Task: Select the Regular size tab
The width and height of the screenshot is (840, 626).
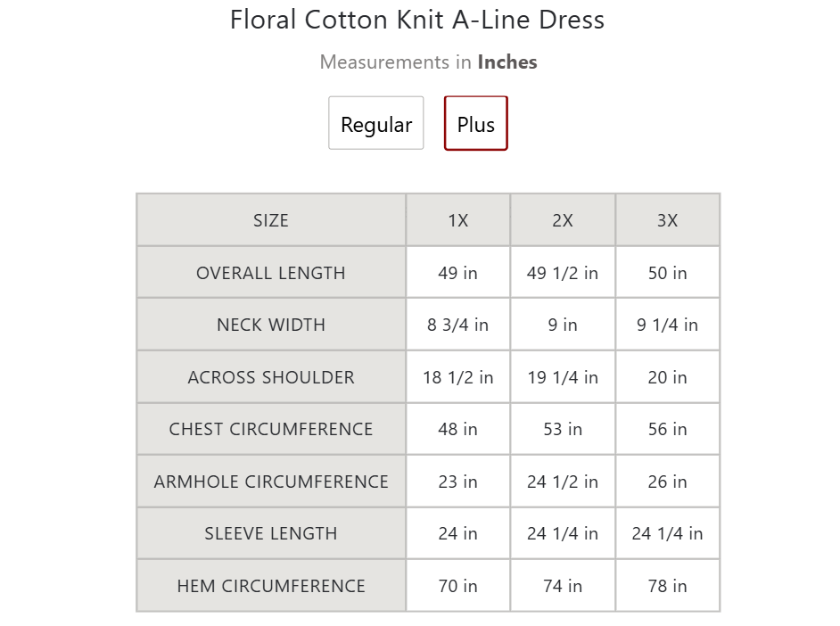Action: tap(376, 123)
